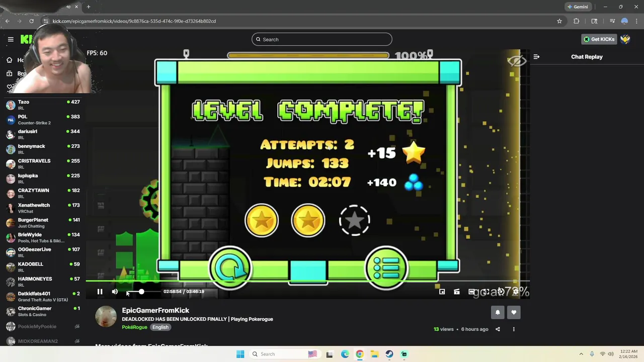
Task: Select Xenathewitch in the sidebar list
Action: pos(43,208)
